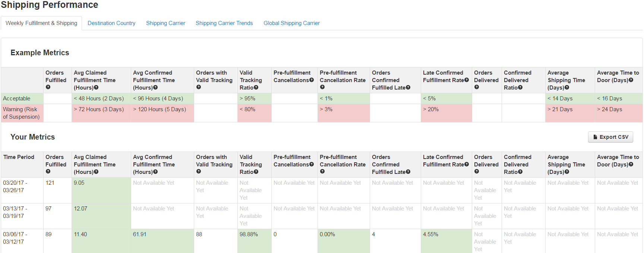
Task: Click Pre-fulfillment Cancellations help icon in Your Metrics
Action: pos(312,164)
